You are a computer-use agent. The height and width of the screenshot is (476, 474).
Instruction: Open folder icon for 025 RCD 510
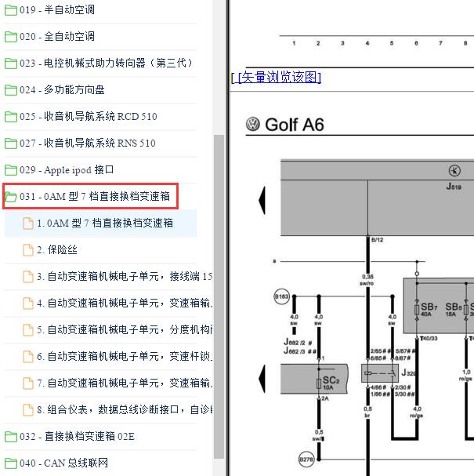click(x=11, y=117)
